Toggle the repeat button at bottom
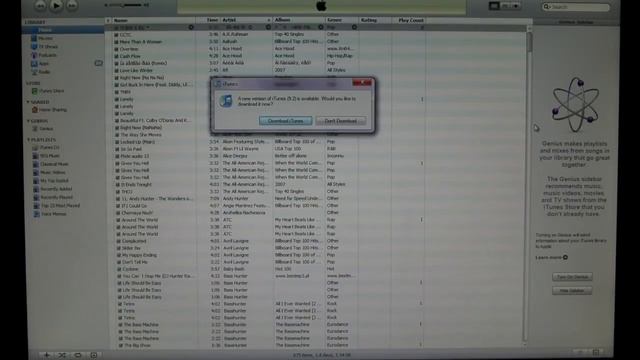This screenshot has height=360, width=640. pos(78,355)
